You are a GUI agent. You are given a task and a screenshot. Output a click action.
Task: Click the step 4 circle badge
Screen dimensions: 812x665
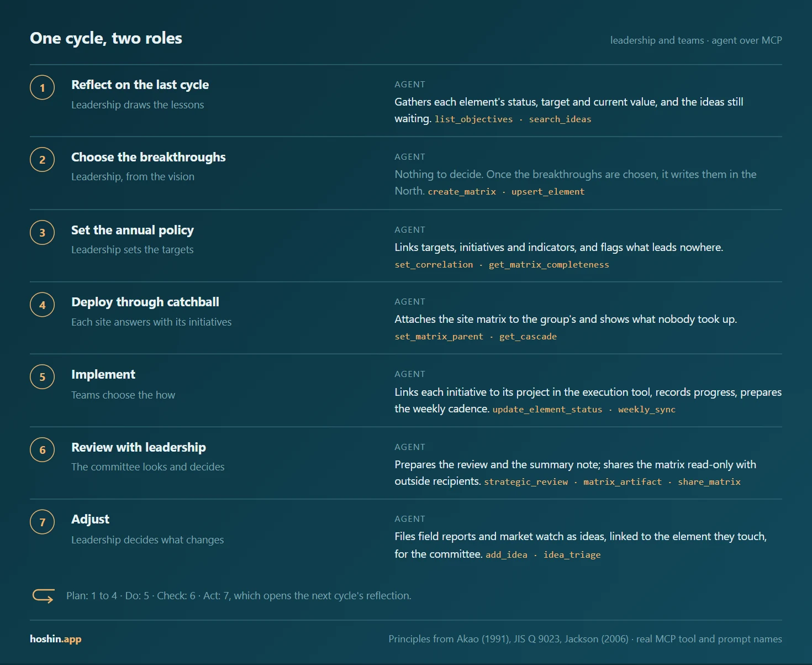(x=42, y=305)
